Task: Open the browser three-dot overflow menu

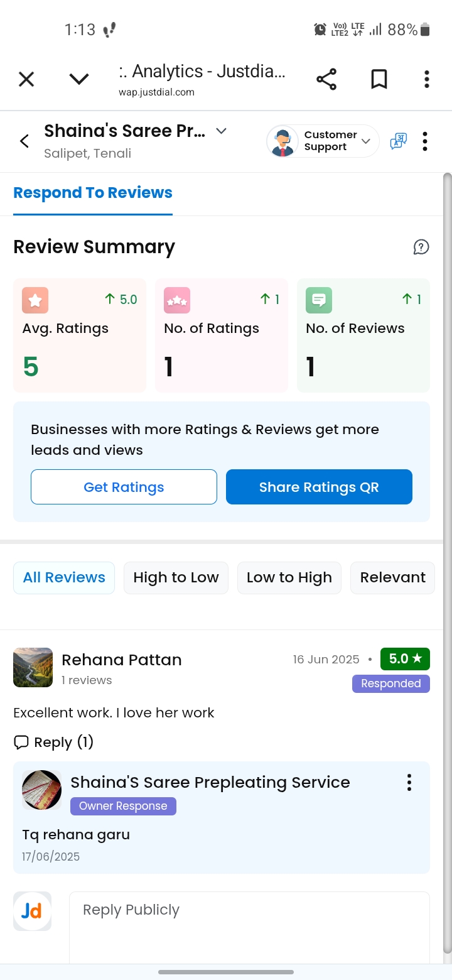Action: (427, 79)
